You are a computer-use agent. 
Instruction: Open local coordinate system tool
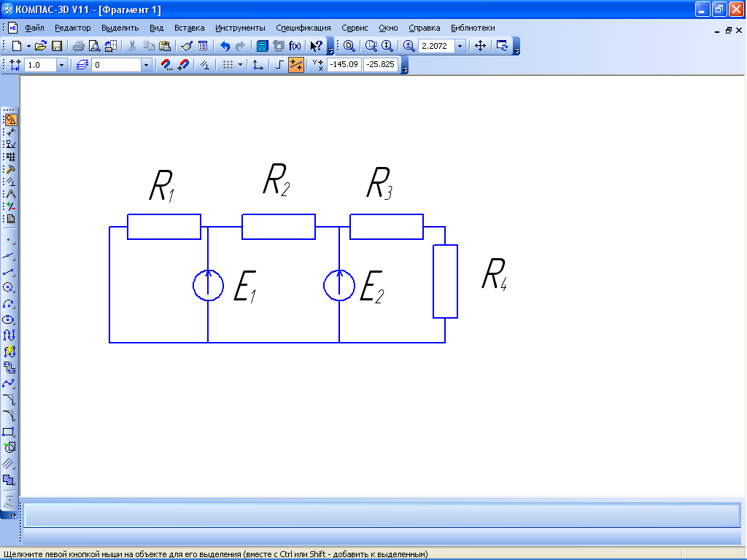258,65
